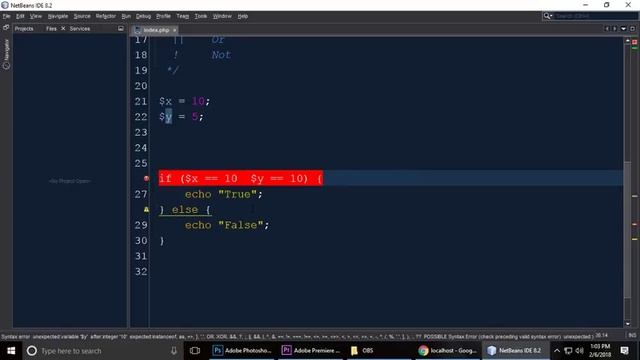Click the cursor position indicator in status bar
Screen dimensions: 640x360
click(601, 335)
